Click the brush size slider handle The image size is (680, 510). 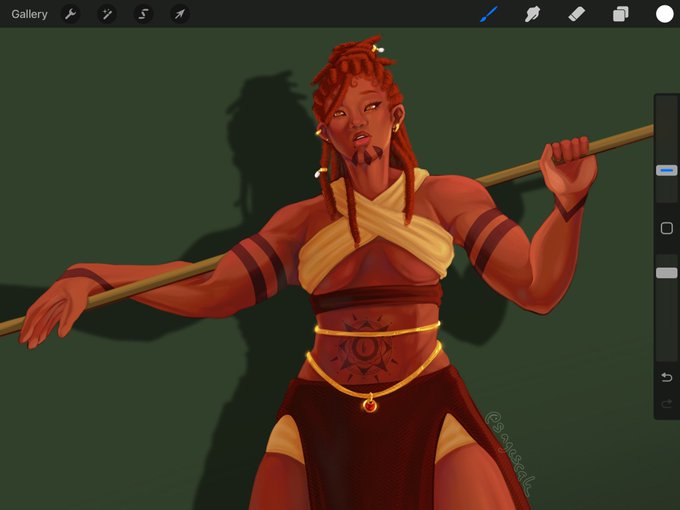(667, 170)
